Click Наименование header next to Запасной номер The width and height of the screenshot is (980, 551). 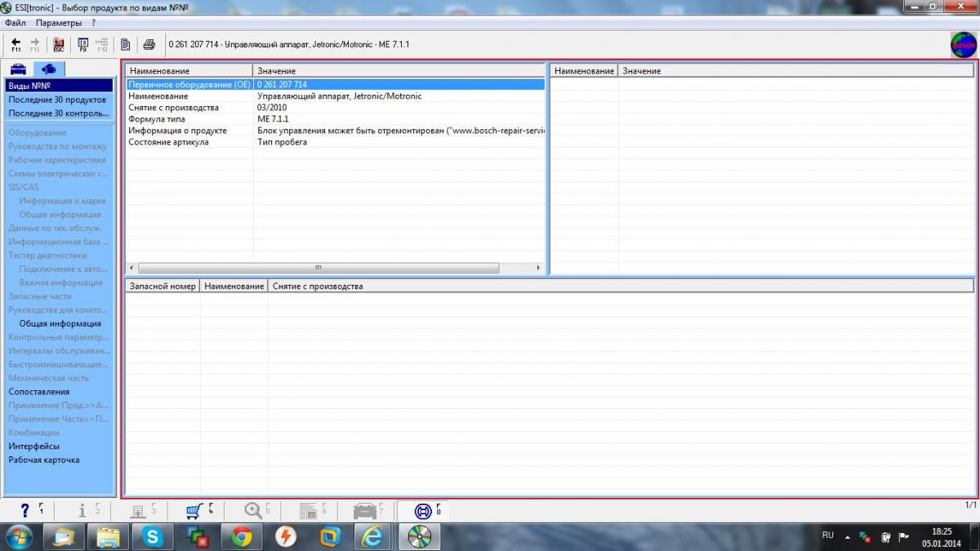click(234, 287)
